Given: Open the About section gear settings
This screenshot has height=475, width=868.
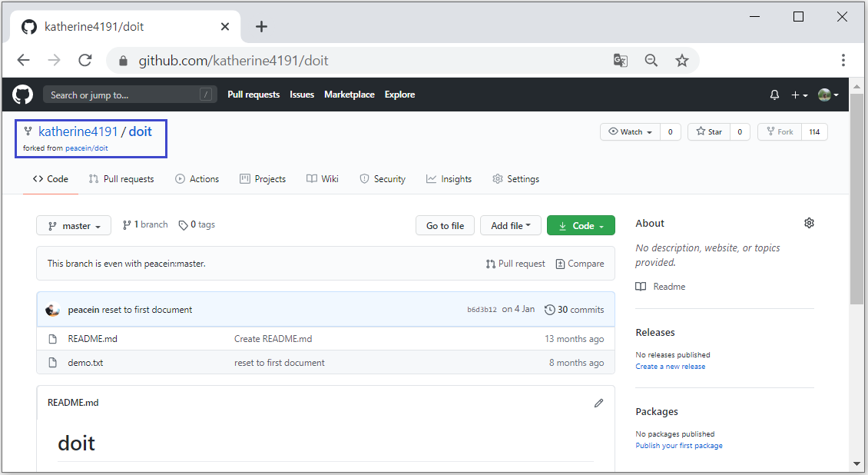Looking at the screenshot, I should click(809, 223).
